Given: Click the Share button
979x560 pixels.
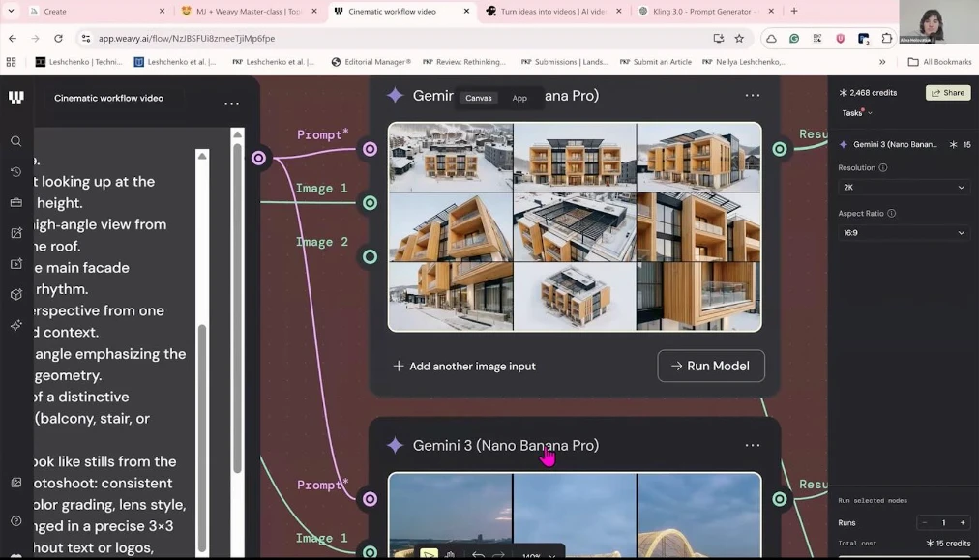Looking at the screenshot, I should coord(947,93).
